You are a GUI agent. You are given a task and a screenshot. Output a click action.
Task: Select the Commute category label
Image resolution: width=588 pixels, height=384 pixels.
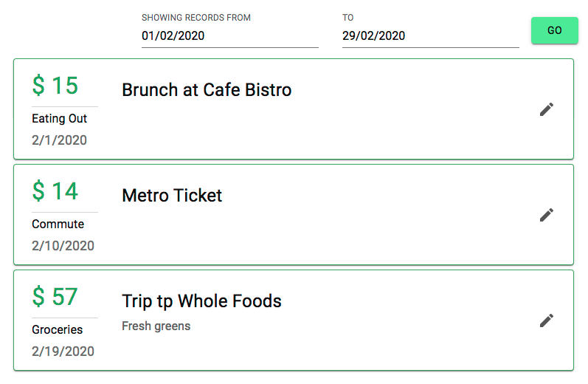point(58,224)
